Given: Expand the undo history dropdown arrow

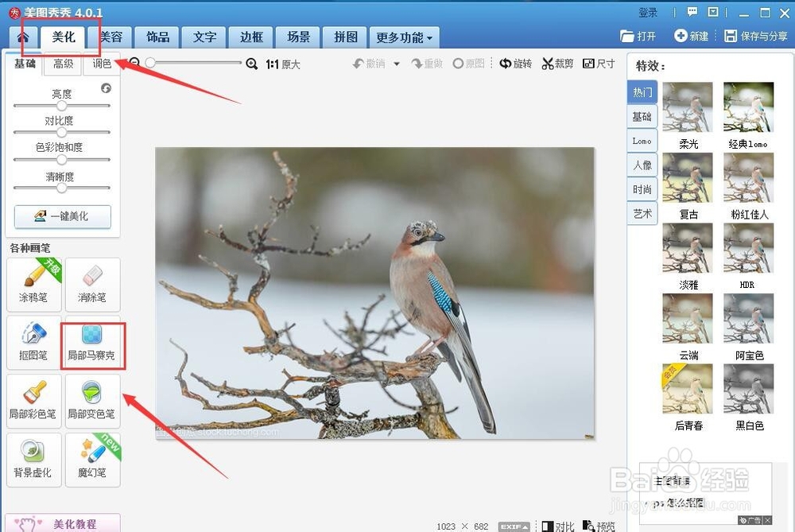Looking at the screenshot, I should (x=397, y=64).
